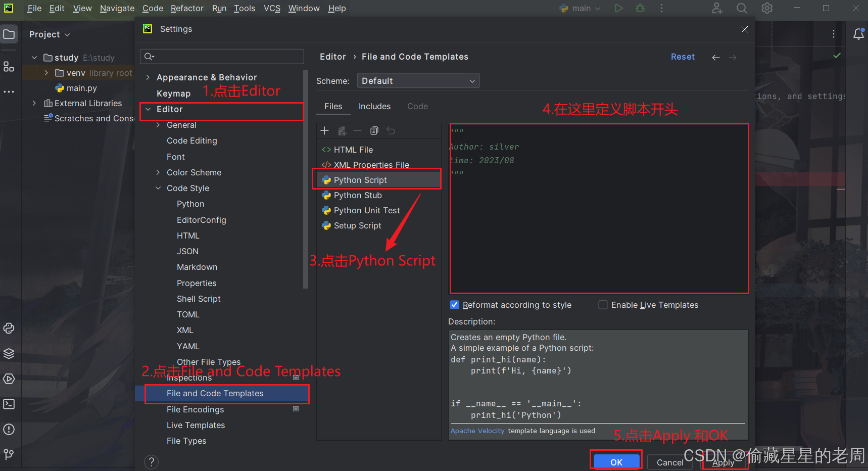Click the toolbar more actions vertical dots

point(661,8)
